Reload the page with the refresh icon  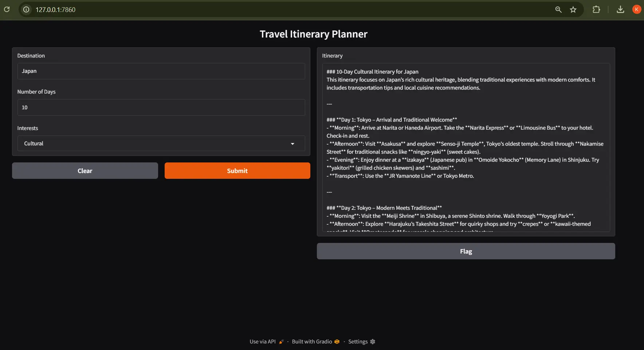7,9
